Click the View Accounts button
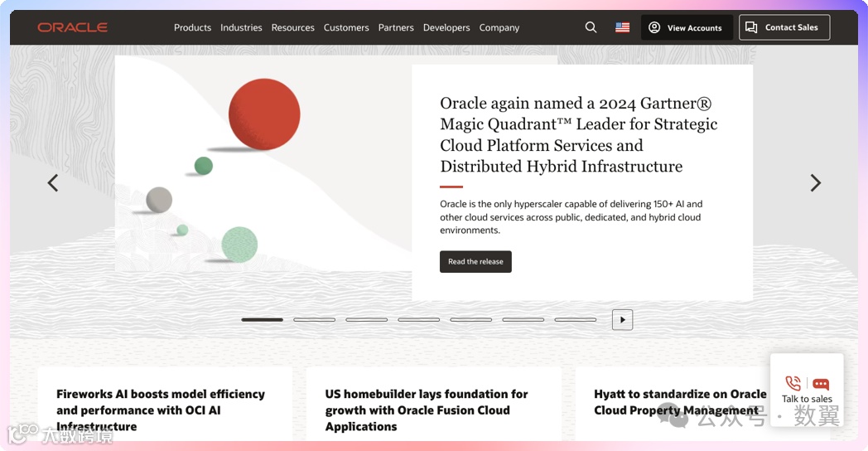Image resolution: width=868 pixels, height=451 pixels. point(687,27)
